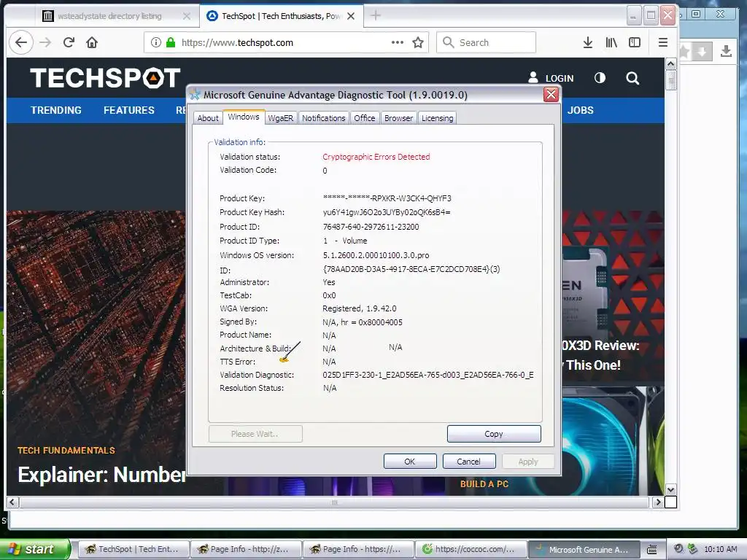Open Explainer article headline on TechSpot
Viewport: 747px width, 560px height.
click(x=101, y=474)
